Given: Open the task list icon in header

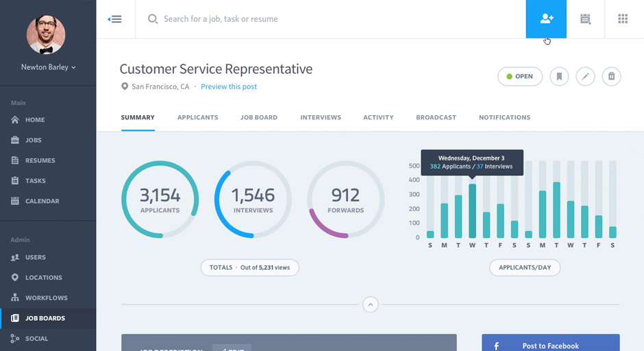Looking at the screenshot, I should pyautogui.click(x=585, y=19).
